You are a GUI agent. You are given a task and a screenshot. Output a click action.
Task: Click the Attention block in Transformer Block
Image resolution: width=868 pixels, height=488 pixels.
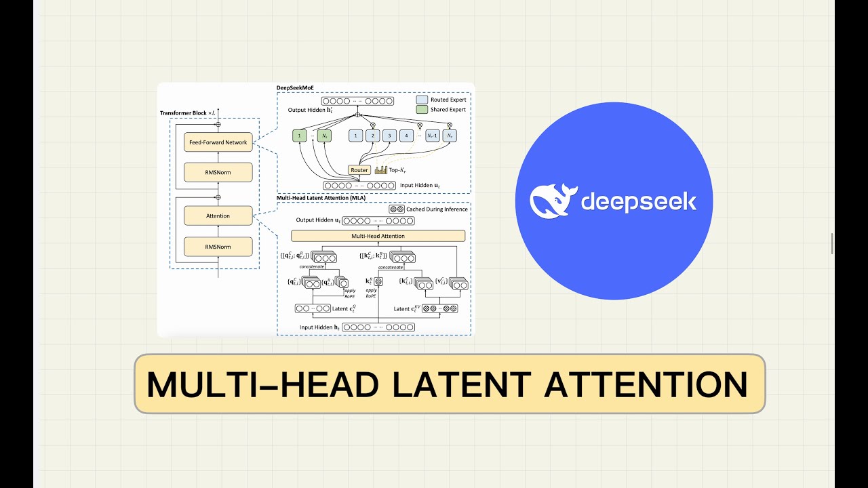(217, 216)
